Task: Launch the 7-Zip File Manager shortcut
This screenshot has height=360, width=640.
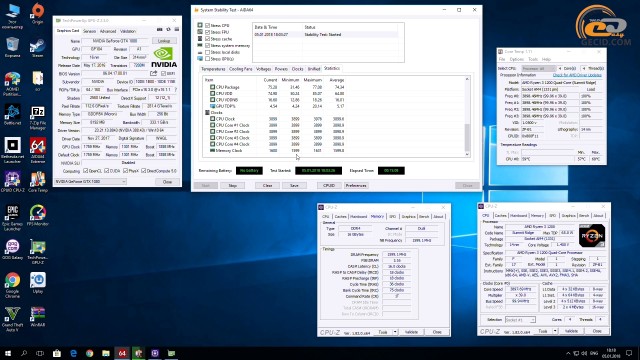Action: (38, 118)
